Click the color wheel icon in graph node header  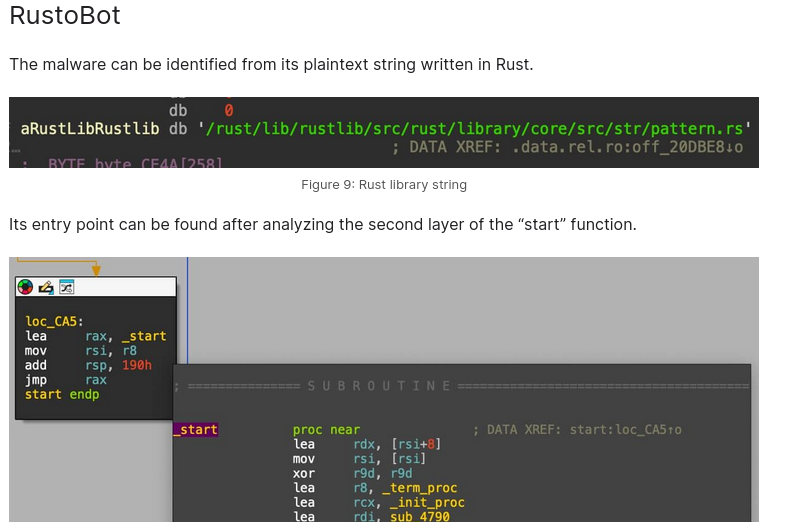click(x=25, y=287)
